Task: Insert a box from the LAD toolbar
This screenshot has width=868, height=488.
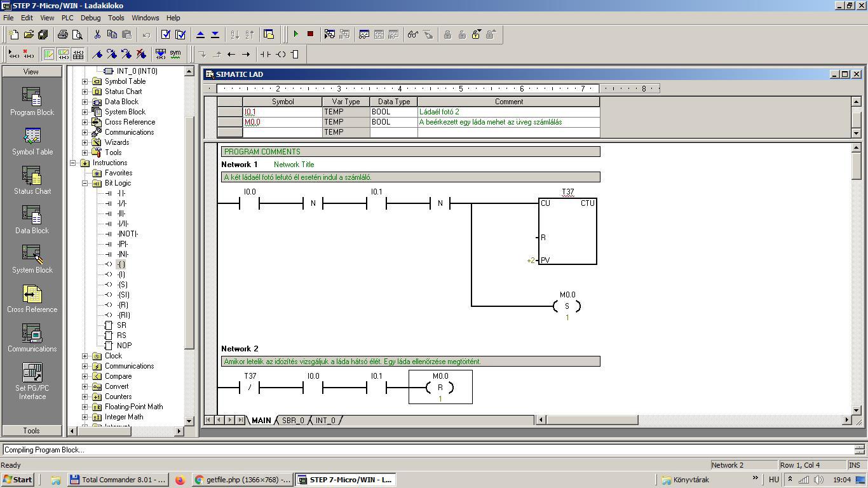Action: [295, 54]
